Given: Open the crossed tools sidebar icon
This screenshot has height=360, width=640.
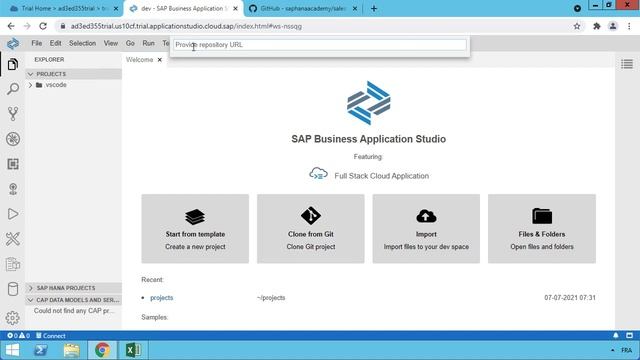Looking at the screenshot, I should tap(13, 239).
